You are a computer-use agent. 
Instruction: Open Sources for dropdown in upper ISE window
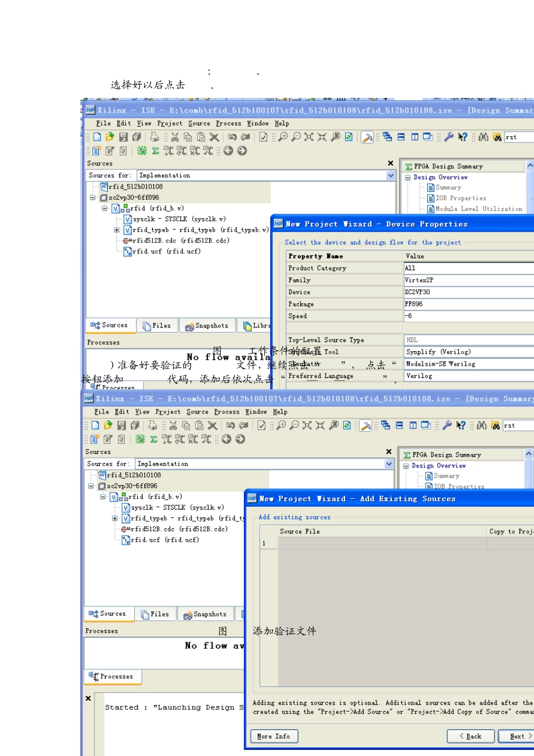click(x=391, y=175)
